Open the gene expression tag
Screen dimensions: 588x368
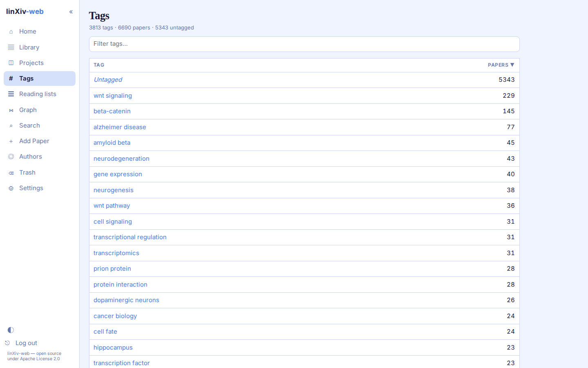tap(118, 174)
